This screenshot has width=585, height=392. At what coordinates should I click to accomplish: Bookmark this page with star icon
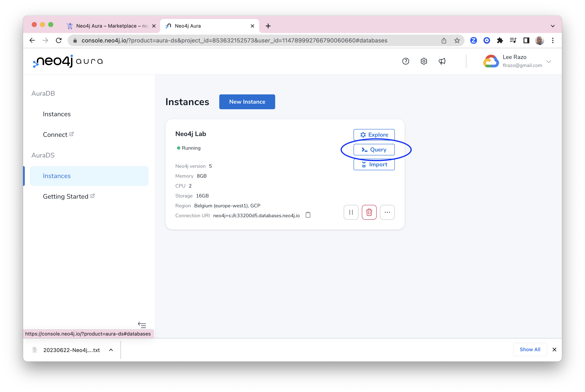click(457, 41)
